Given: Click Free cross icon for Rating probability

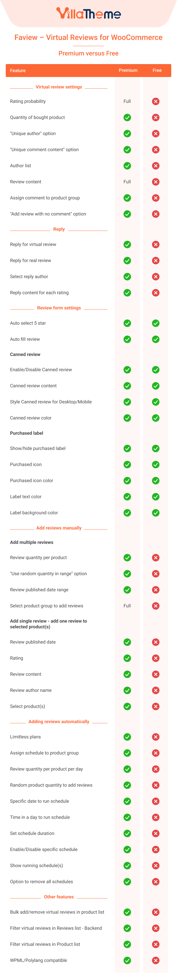Looking at the screenshot, I should click(156, 102).
